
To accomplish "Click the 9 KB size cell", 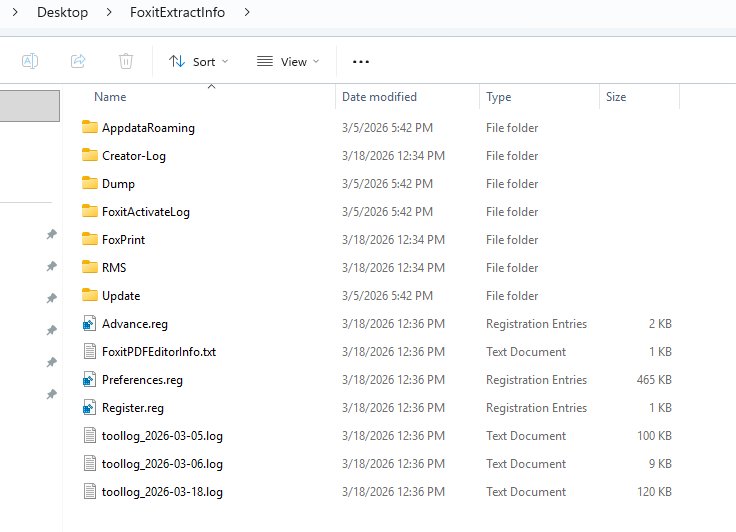I will (660, 464).
